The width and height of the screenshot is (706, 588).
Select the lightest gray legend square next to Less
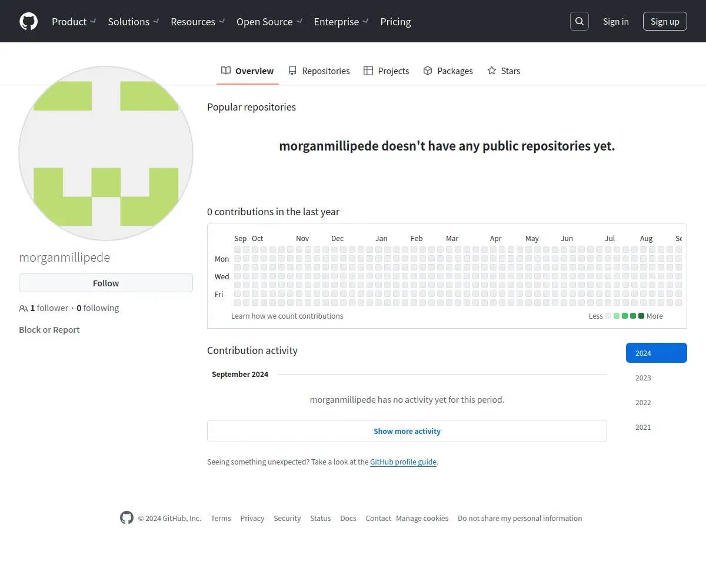(x=608, y=316)
